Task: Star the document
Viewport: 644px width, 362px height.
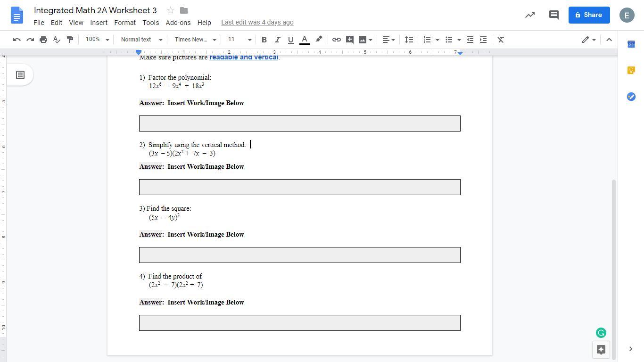Action: click(171, 10)
